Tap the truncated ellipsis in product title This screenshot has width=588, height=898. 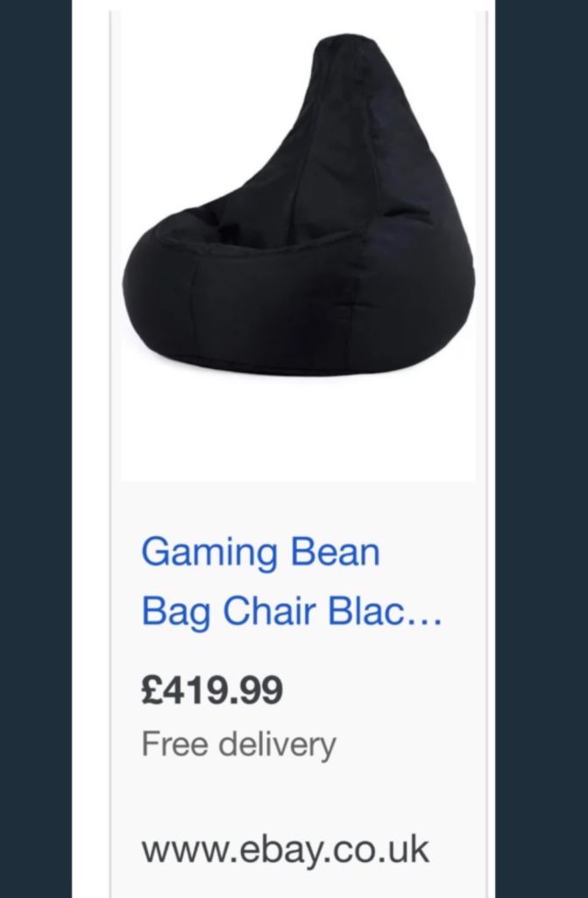click(x=427, y=614)
